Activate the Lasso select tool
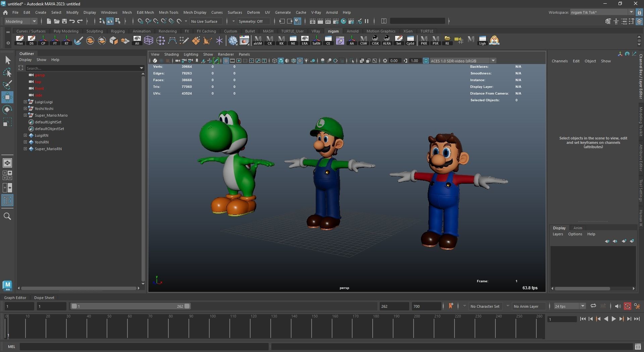644x352 pixels. click(x=7, y=72)
